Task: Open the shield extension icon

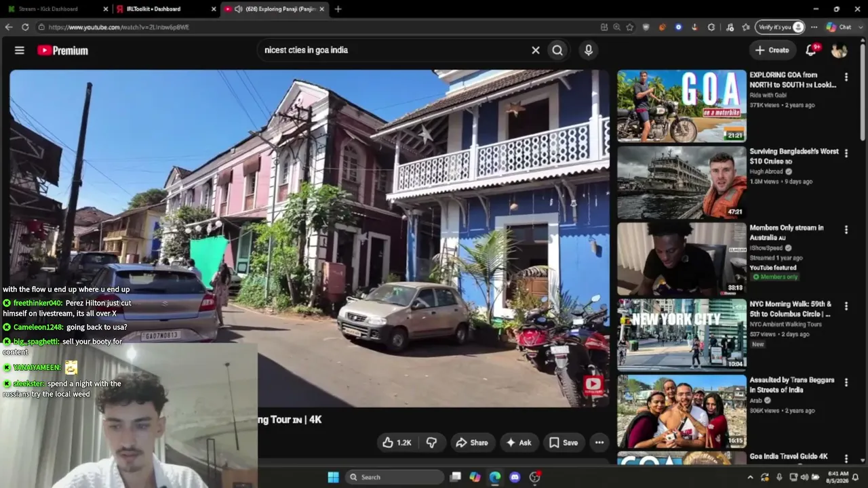Action: click(646, 27)
